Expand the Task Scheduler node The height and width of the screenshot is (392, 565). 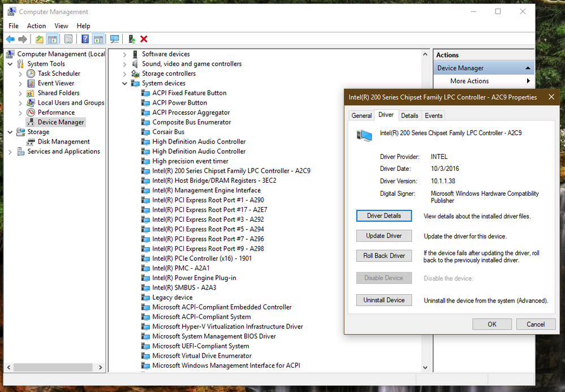point(20,74)
